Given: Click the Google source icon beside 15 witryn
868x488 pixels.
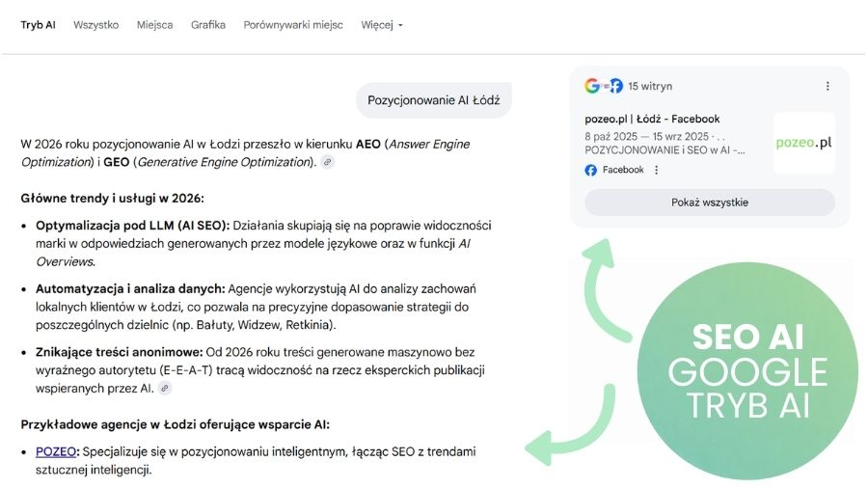Looking at the screenshot, I should click(x=592, y=86).
